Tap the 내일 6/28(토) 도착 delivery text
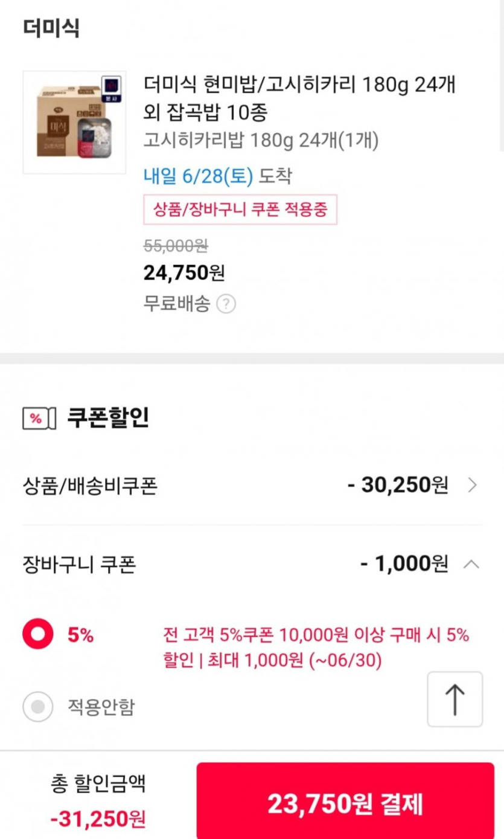The height and width of the screenshot is (839, 504). coord(217,176)
